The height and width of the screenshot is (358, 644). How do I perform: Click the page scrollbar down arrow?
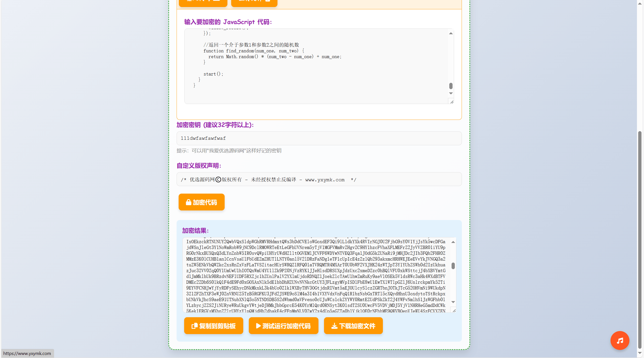tap(640, 353)
